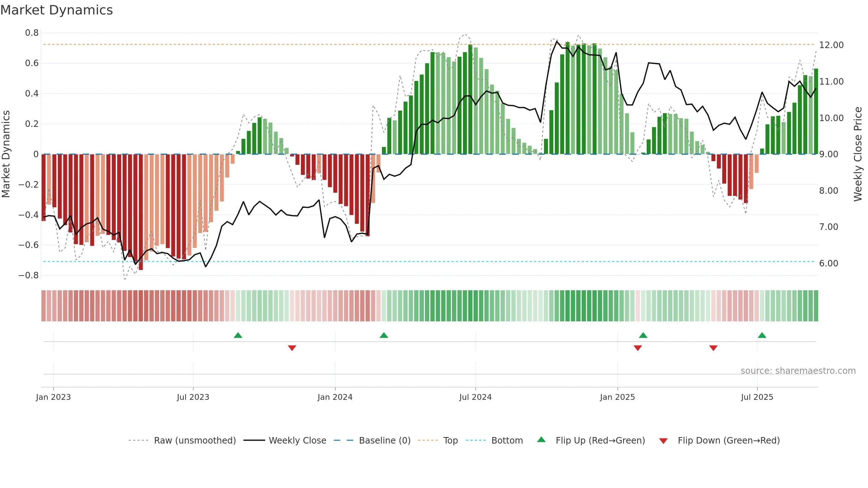
Task: Toggle the Weekly Close legend entry
Action: (285, 440)
